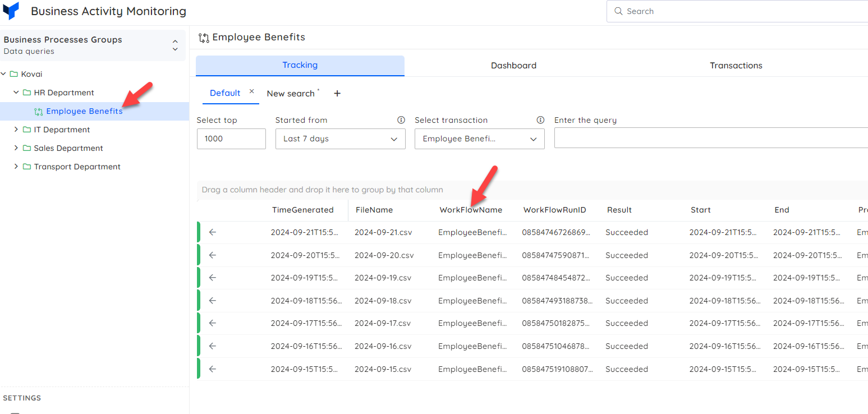Sort by the End column header
This screenshot has width=868, height=414.
(x=782, y=210)
